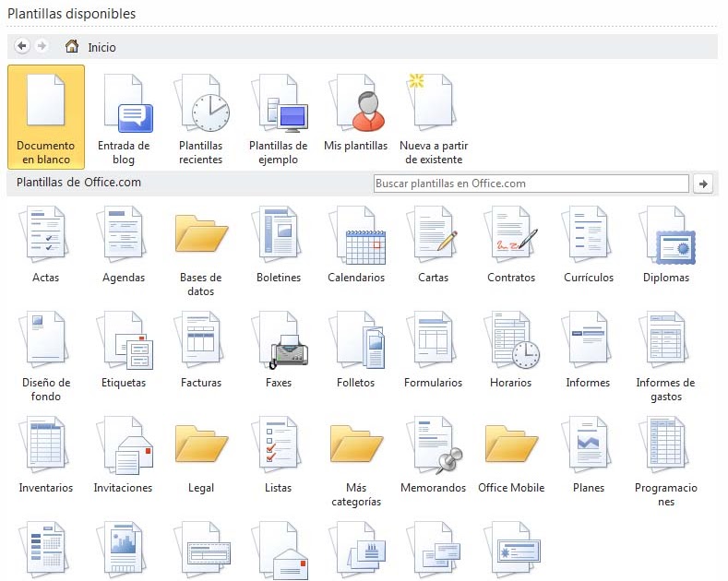The image size is (728, 581).
Task: Open the Contratos template category
Action: 511,243
